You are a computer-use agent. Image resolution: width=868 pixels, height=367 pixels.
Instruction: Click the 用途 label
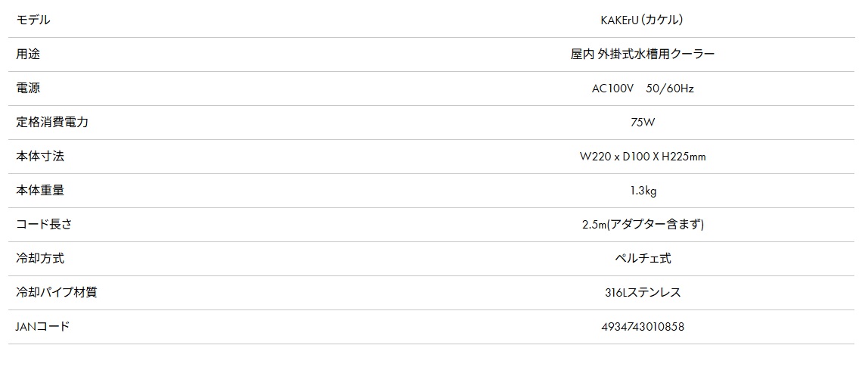coord(28,54)
